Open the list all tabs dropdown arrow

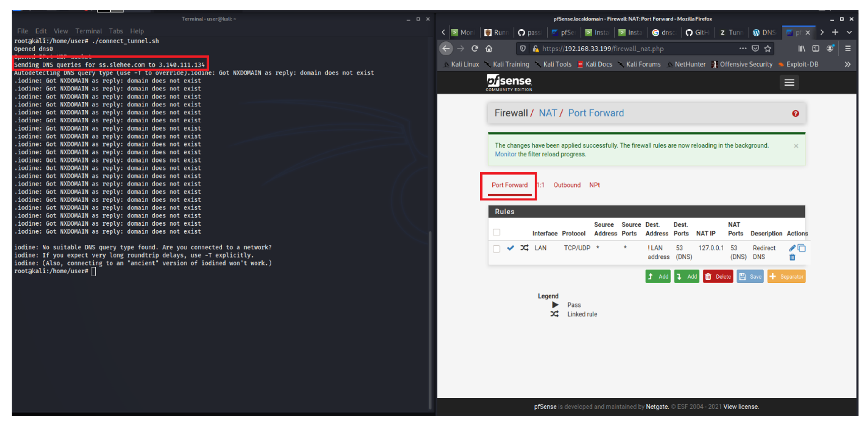click(849, 32)
